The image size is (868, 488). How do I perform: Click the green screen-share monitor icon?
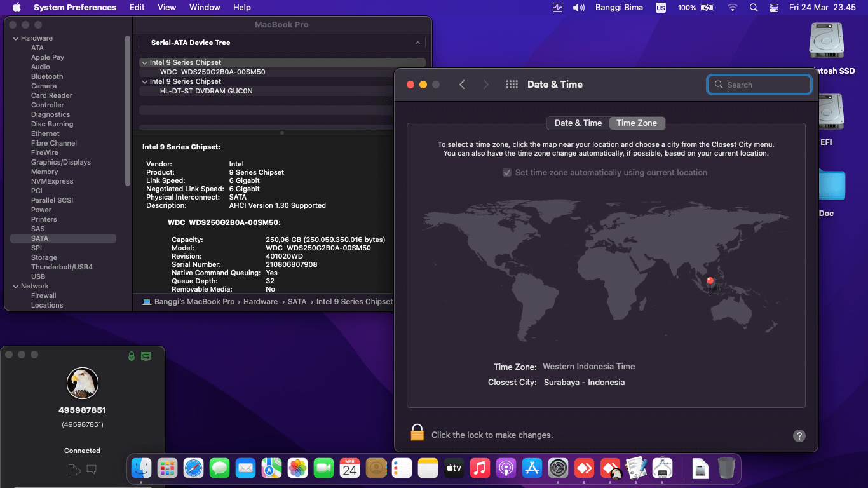[x=146, y=356]
